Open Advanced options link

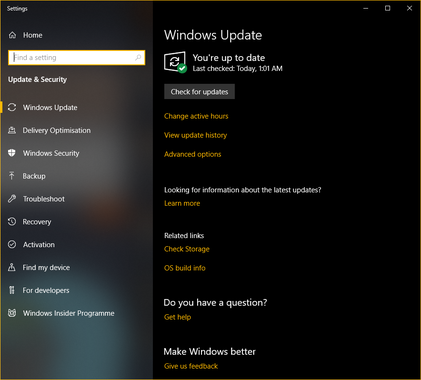pyautogui.click(x=193, y=154)
